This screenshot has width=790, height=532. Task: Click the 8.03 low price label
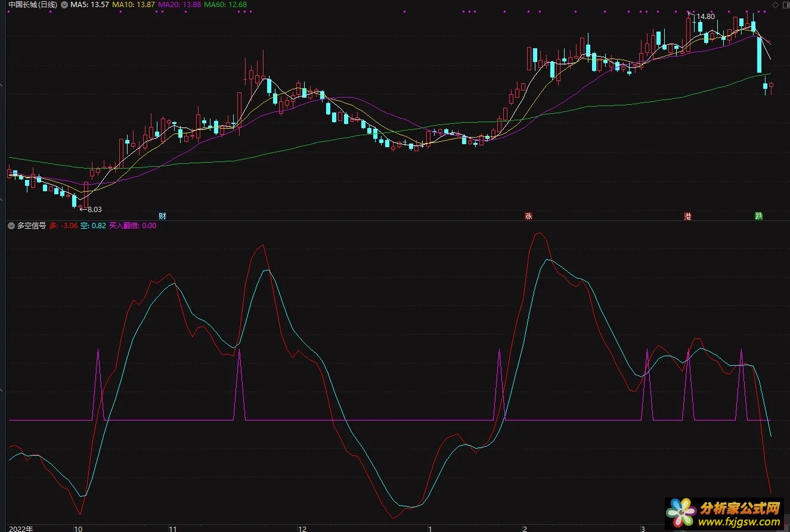click(94, 209)
